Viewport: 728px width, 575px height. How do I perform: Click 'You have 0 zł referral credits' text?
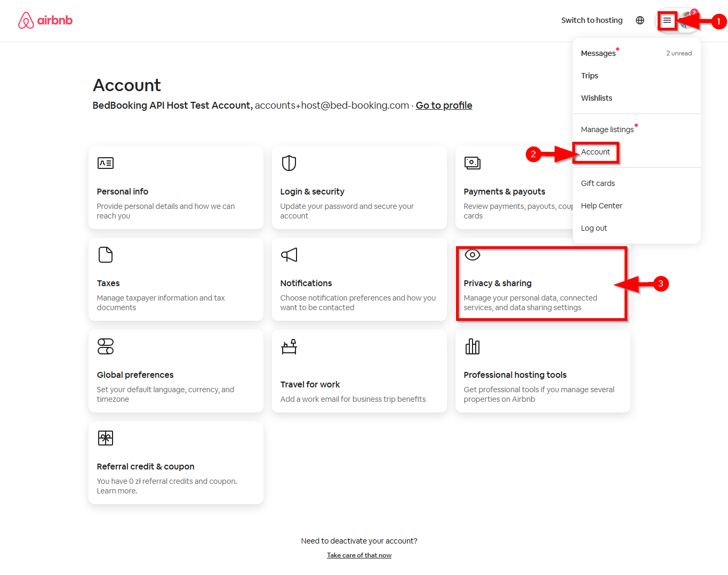coord(166,486)
